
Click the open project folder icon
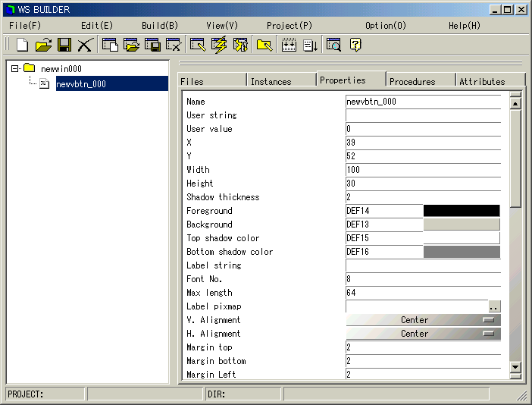pyautogui.click(x=43, y=46)
